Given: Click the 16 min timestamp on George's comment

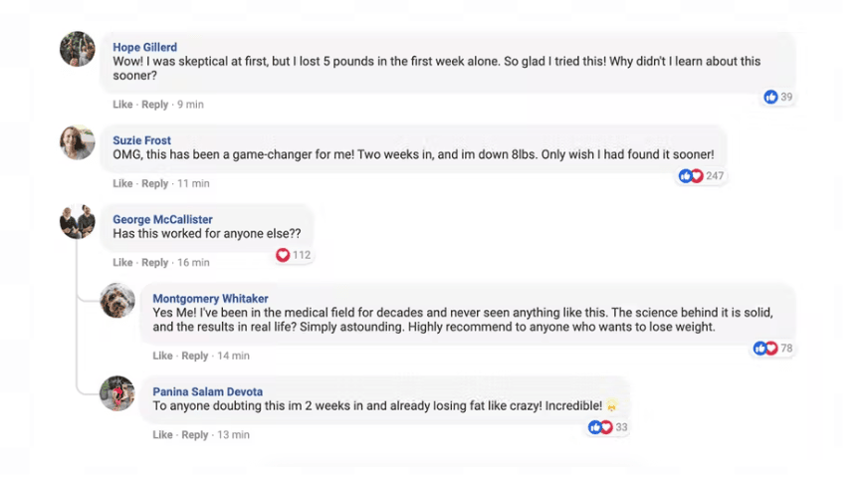Looking at the screenshot, I should (x=193, y=263).
